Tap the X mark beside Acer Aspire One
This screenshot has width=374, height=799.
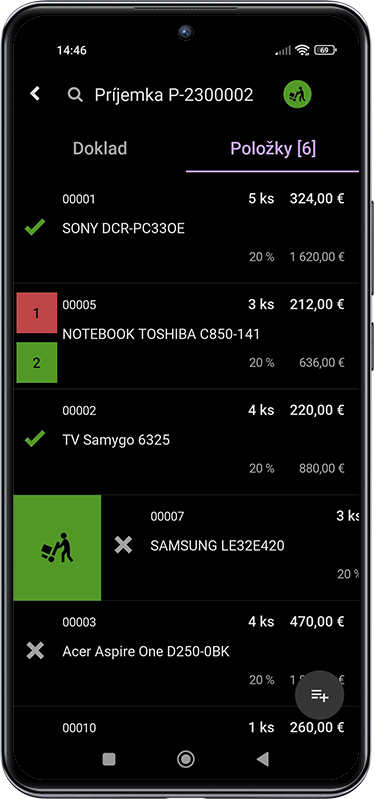click(x=35, y=651)
